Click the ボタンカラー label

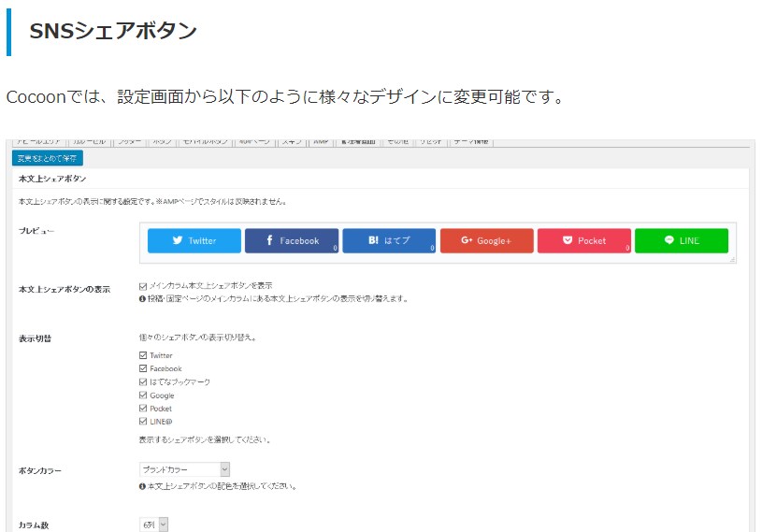[x=40, y=471]
